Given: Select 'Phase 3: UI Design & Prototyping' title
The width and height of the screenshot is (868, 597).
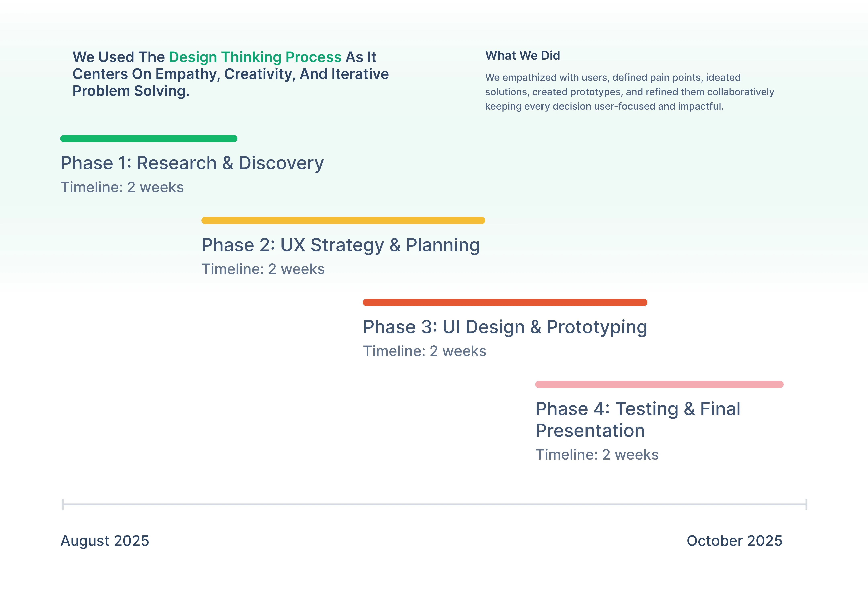Looking at the screenshot, I should click(505, 327).
